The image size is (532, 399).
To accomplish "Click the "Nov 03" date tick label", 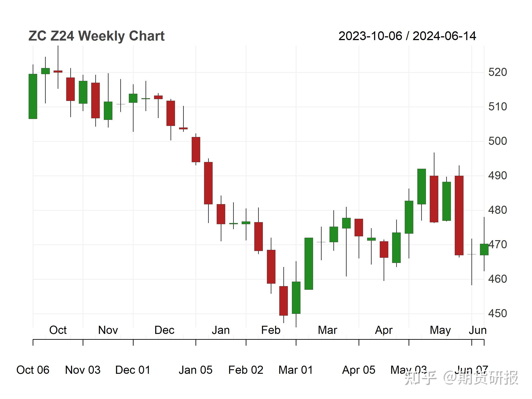I will coord(83,370).
